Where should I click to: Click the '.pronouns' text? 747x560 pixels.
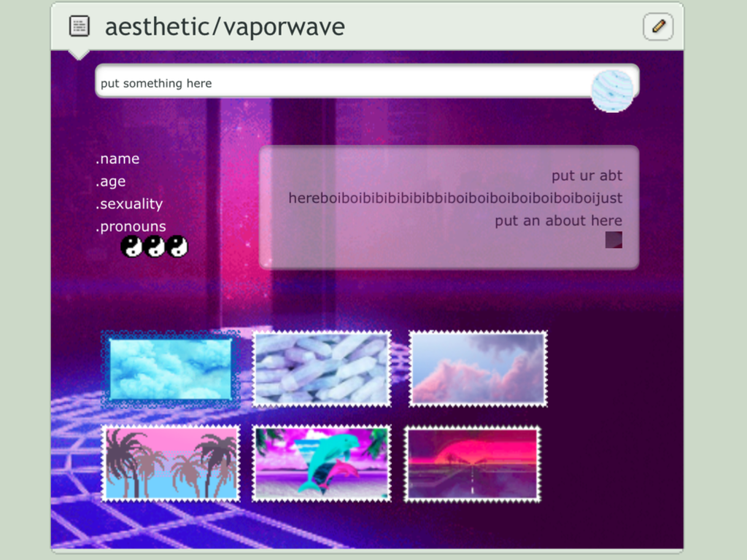131,227
